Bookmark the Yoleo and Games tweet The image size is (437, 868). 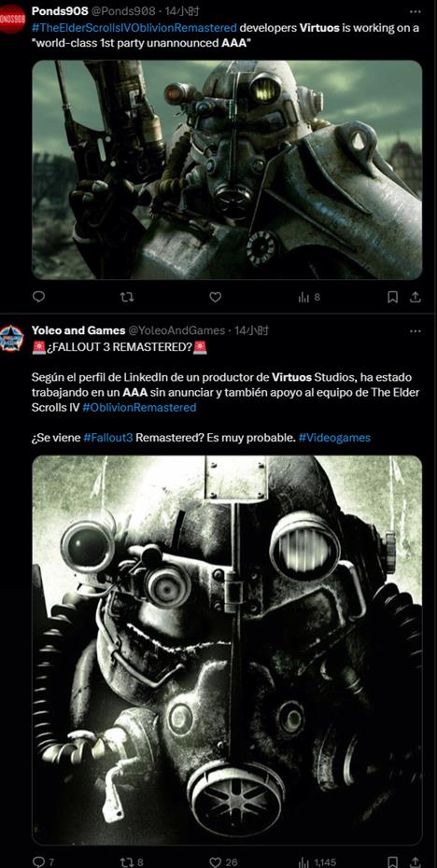coord(392,861)
